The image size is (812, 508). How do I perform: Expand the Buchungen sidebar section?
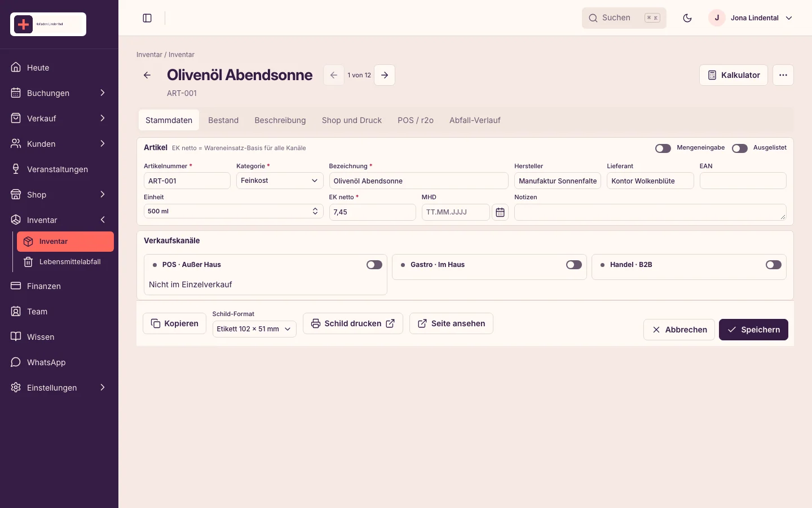coord(59,93)
